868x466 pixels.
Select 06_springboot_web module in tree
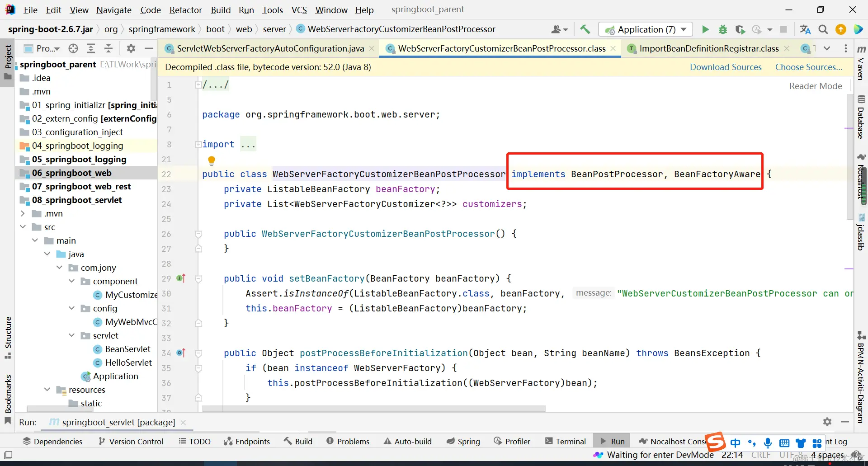point(71,173)
